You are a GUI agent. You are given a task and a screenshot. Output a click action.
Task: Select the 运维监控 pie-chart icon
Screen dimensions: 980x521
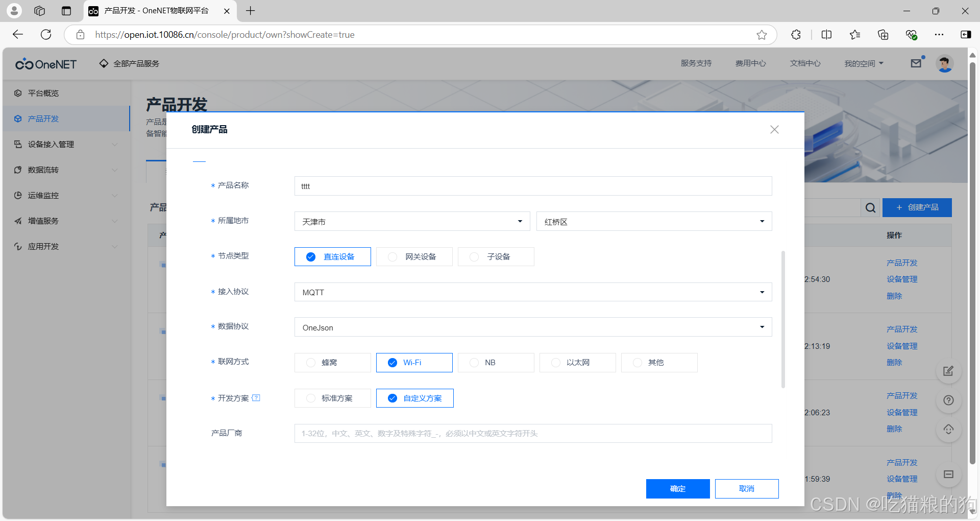coord(18,195)
